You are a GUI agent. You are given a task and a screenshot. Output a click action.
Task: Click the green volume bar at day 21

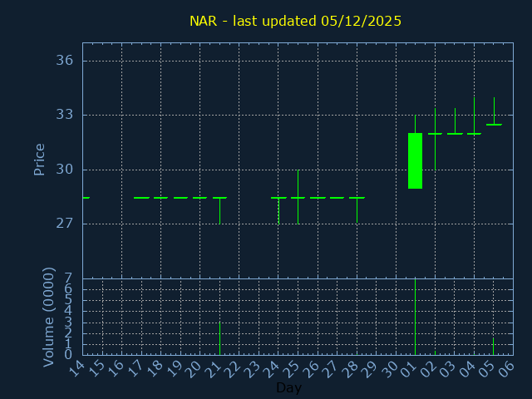pos(219,338)
